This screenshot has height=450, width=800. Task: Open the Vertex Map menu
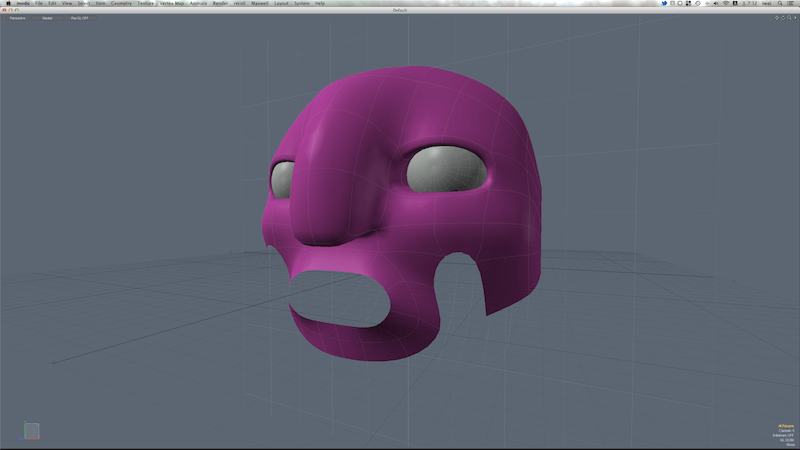(x=171, y=3)
